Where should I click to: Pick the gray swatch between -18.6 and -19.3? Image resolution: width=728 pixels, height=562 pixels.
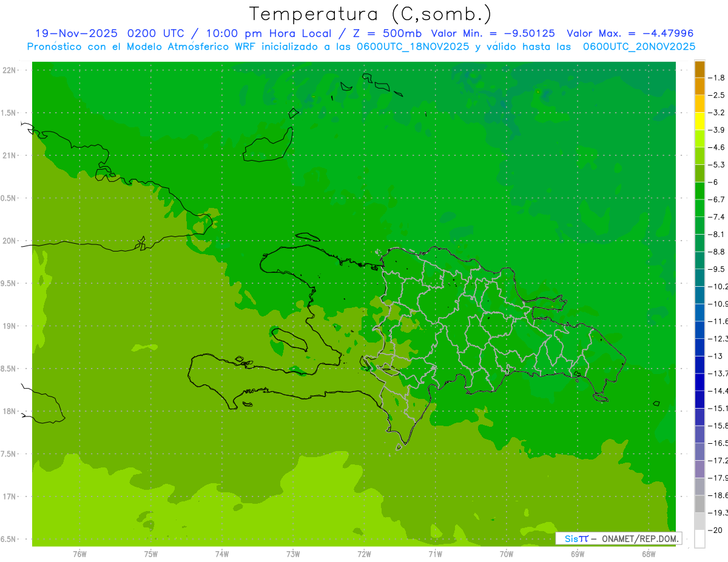699,504
